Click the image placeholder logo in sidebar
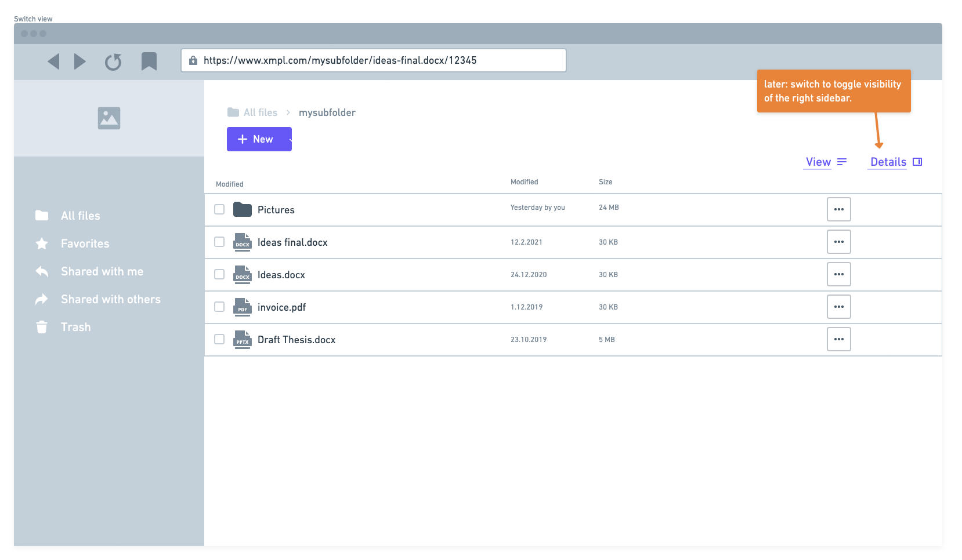 click(109, 118)
